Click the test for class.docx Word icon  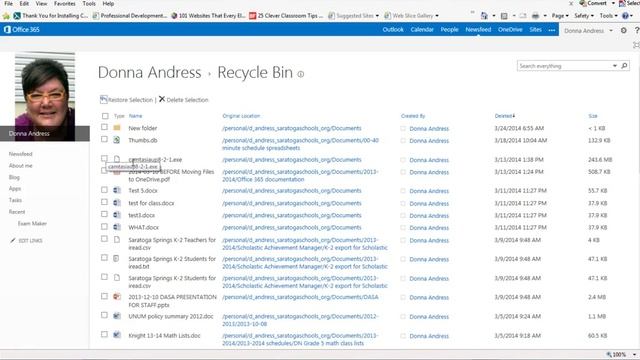(117, 202)
